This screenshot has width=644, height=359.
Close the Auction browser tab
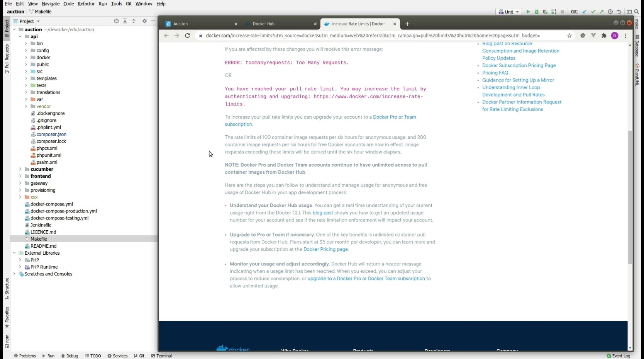[x=236, y=24]
